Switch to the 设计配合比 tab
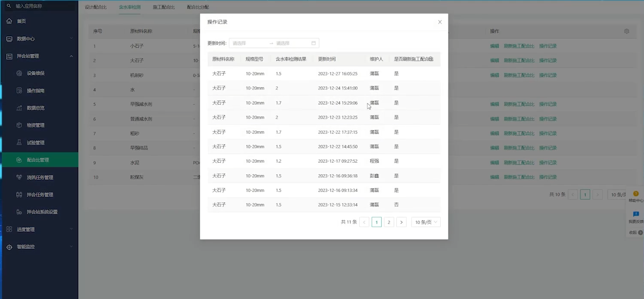This screenshot has width=644, height=299. click(96, 7)
